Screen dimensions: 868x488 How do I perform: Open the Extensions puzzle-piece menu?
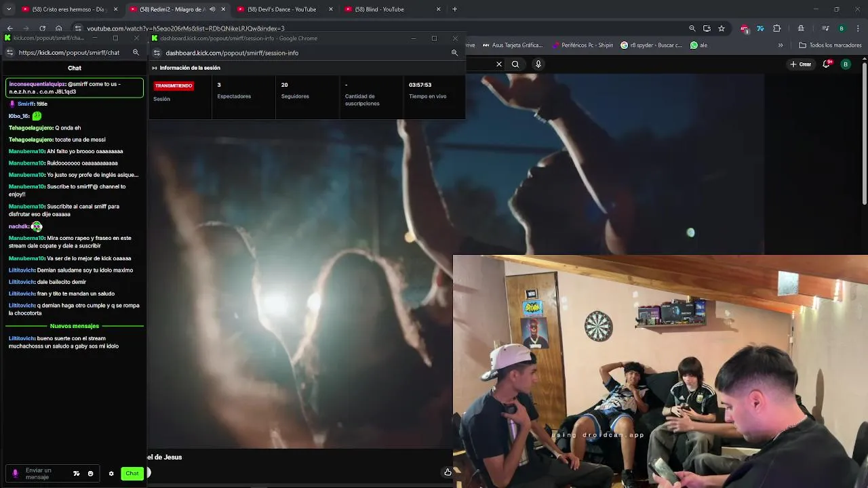777,28
